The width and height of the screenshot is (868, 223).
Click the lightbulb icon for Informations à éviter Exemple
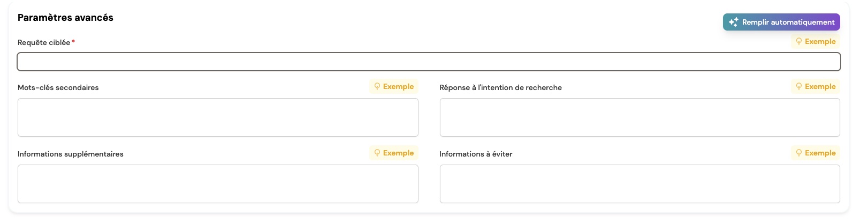[x=799, y=153]
